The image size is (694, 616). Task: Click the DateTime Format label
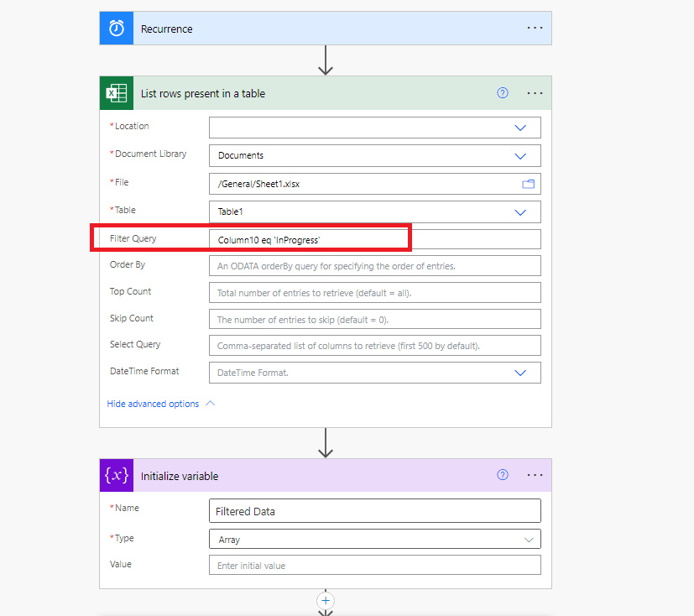point(144,371)
